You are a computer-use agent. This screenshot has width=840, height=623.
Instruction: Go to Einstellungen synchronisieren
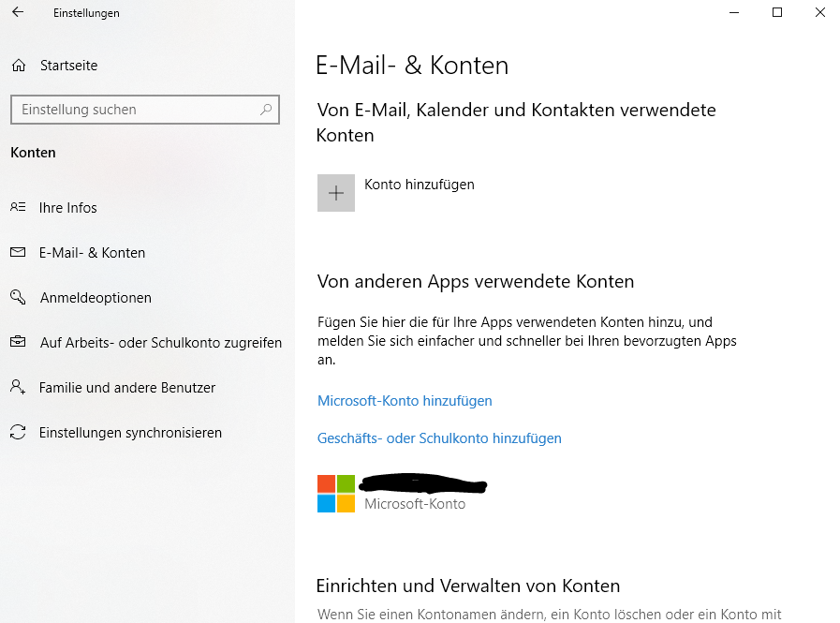(130, 433)
